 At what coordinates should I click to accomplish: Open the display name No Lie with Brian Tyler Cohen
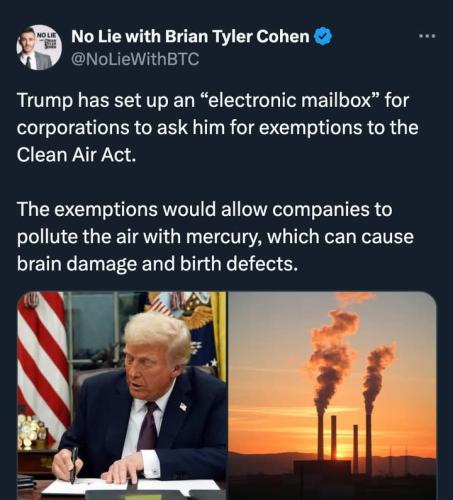pos(190,36)
